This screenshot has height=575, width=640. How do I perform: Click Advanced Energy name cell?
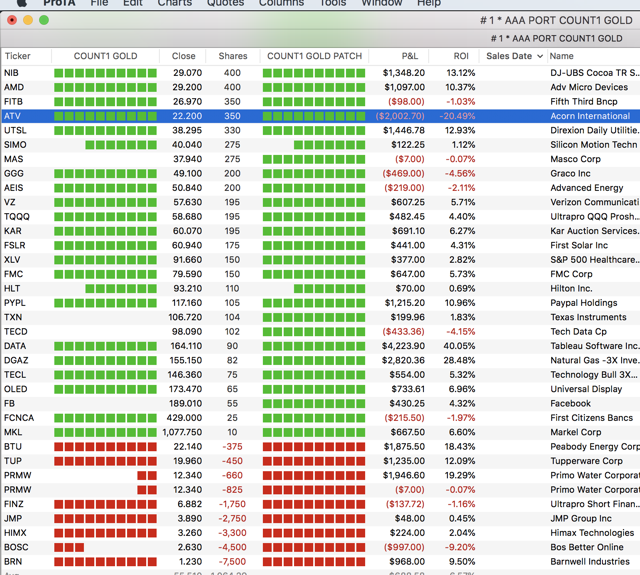coord(587,188)
